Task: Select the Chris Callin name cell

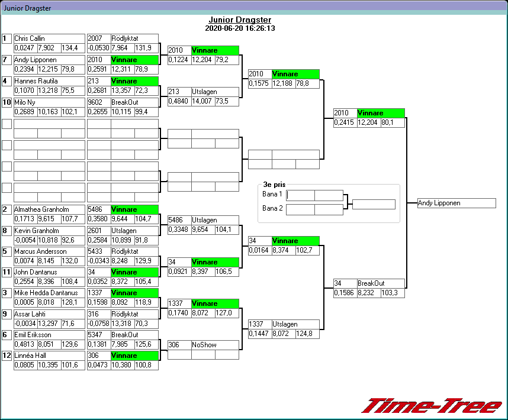Action: 49,38
